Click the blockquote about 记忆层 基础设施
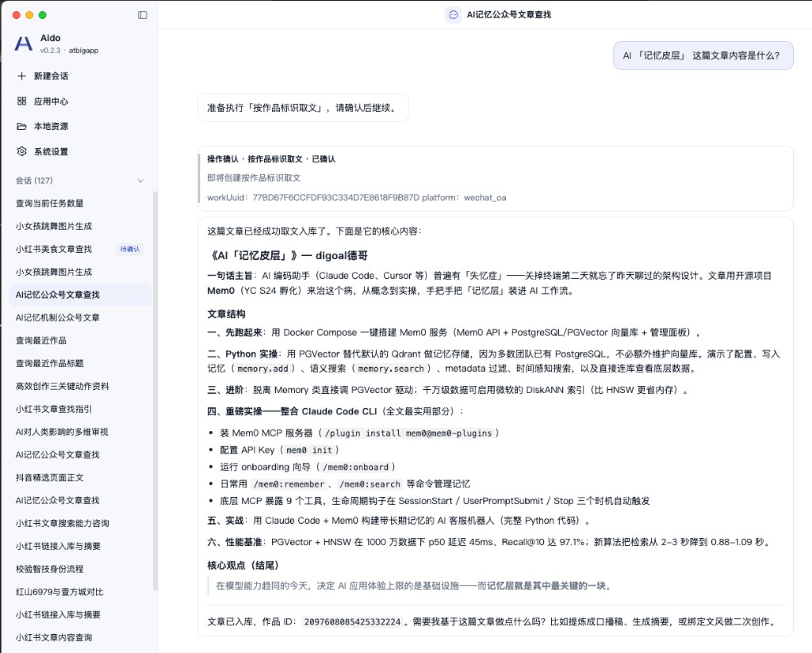This screenshot has height=653, width=812. 414,586
